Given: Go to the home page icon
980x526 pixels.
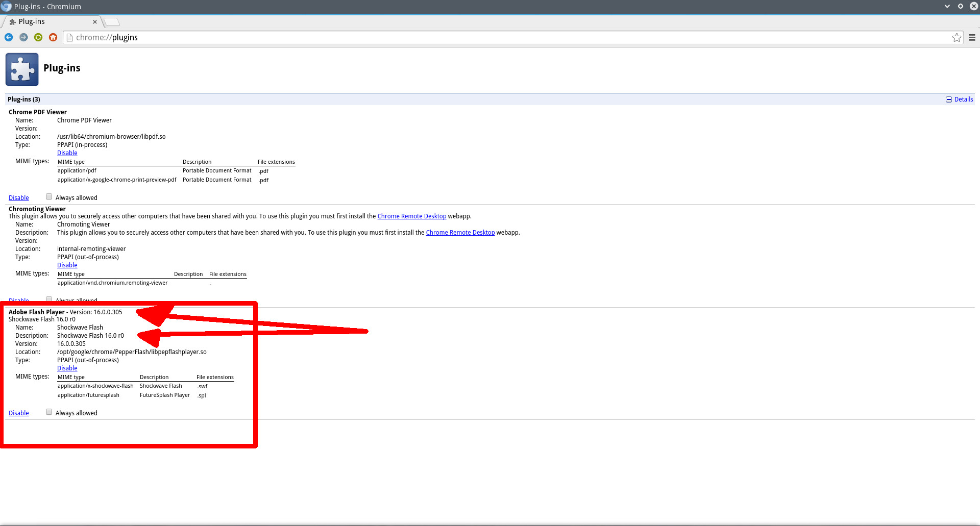Looking at the screenshot, I should [x=53, y=37].
